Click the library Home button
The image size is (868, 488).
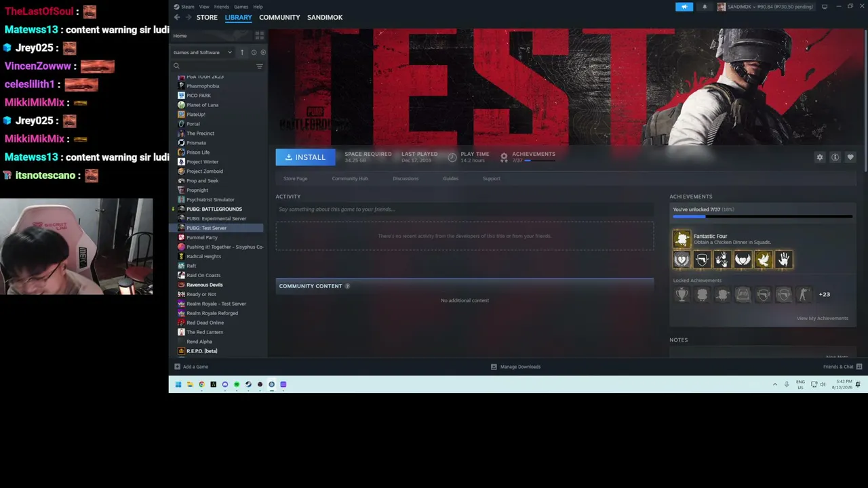coord(180,35)
